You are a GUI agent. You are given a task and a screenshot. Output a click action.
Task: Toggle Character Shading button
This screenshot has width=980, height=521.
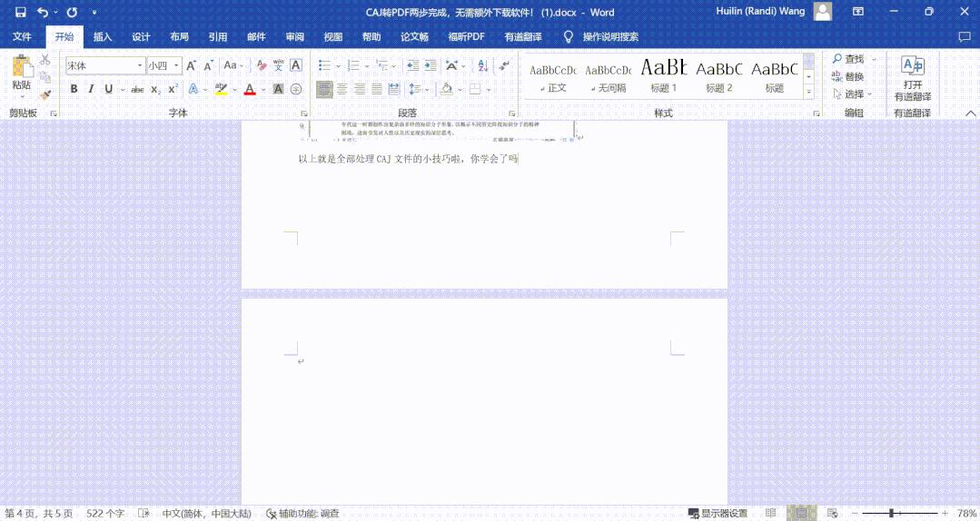[x=279, y=89]
